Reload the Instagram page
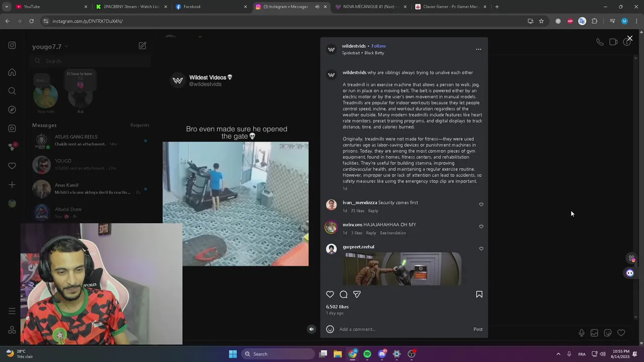Screen dimensions: 644x362 point(31,21)
